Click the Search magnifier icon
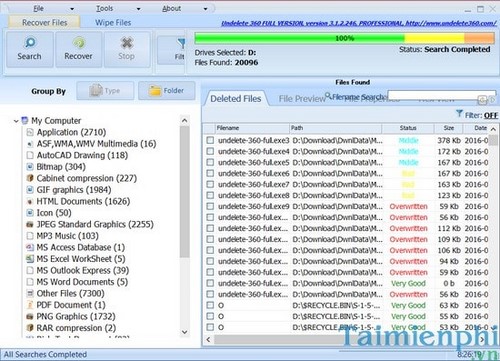 pos(30,43)
